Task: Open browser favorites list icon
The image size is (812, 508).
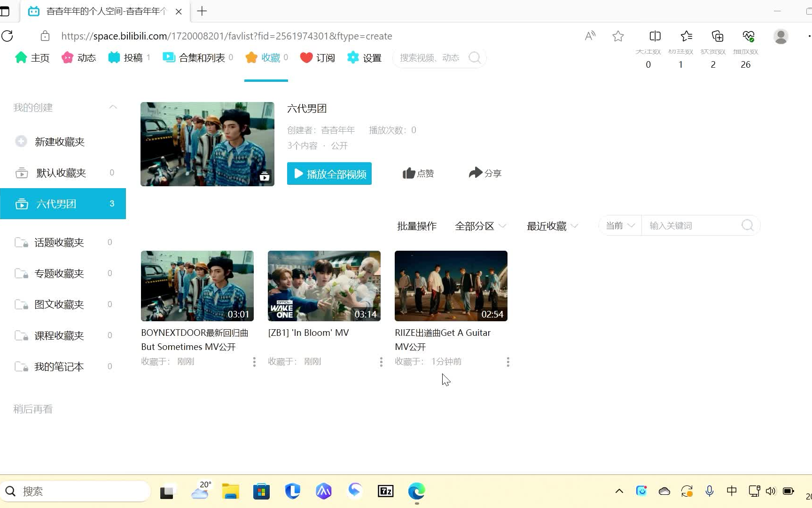Action: (x=687, y=36)
